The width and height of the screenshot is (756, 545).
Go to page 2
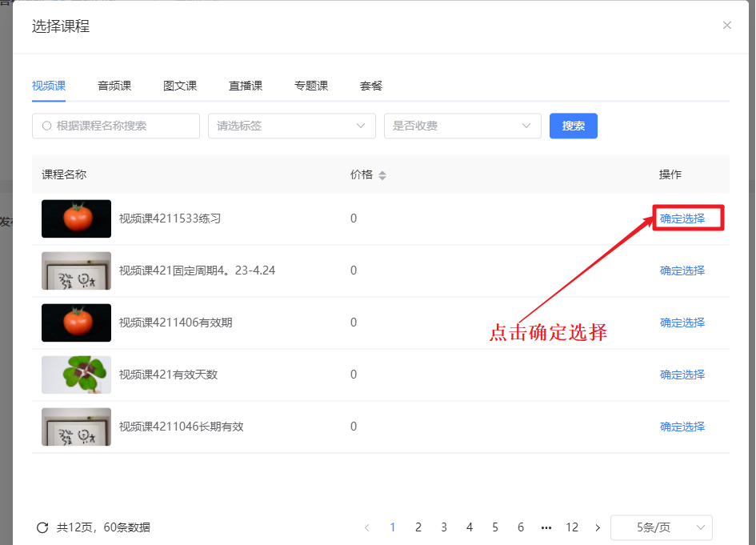(418, 527)
